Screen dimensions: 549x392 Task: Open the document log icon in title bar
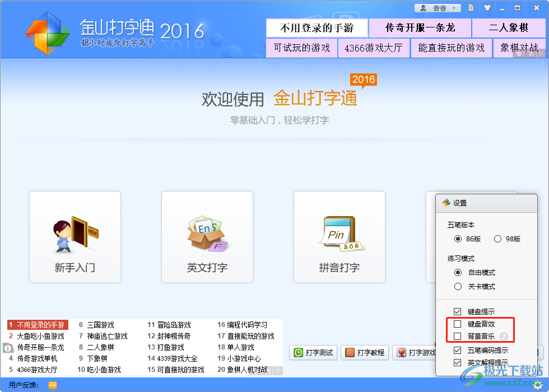(x=471, y=8)
